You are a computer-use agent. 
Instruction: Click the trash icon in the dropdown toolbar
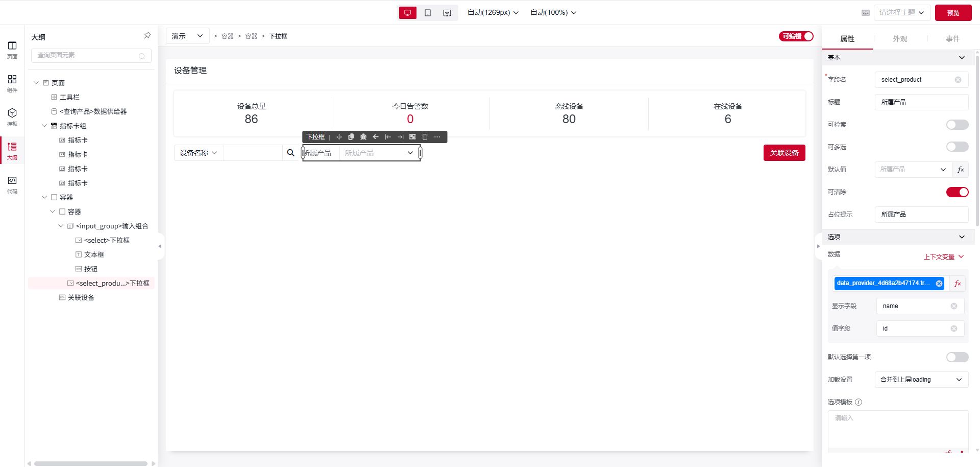point(425,137)
